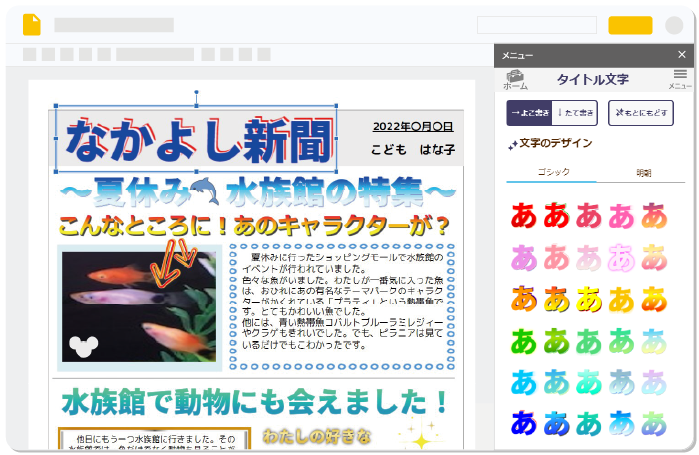This screenshot has height=455, width=699.
Task: Apply the solid red あ style in top row
Action: pyautogui.click(x=524, y=215)
